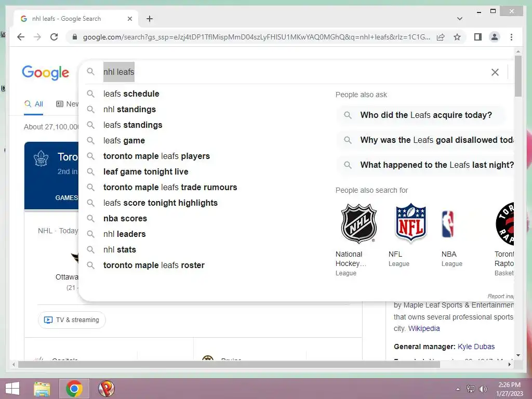Click the horizontal scrollbar left arrow
Screen dimensions: 532x399
(x=14, y=364)
